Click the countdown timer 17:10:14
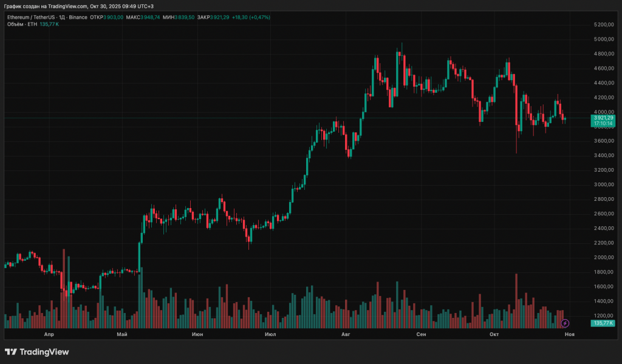622x364 pixels. [604, 123]
